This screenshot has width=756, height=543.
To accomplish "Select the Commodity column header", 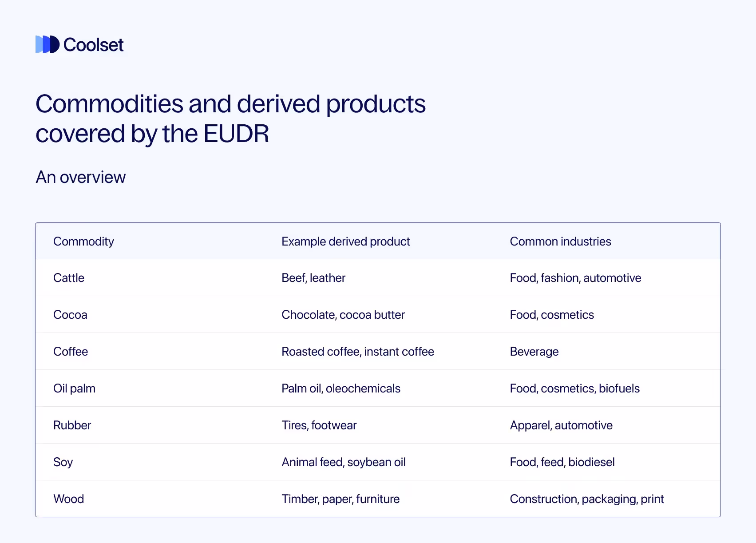I will click(x=83, y=242).
